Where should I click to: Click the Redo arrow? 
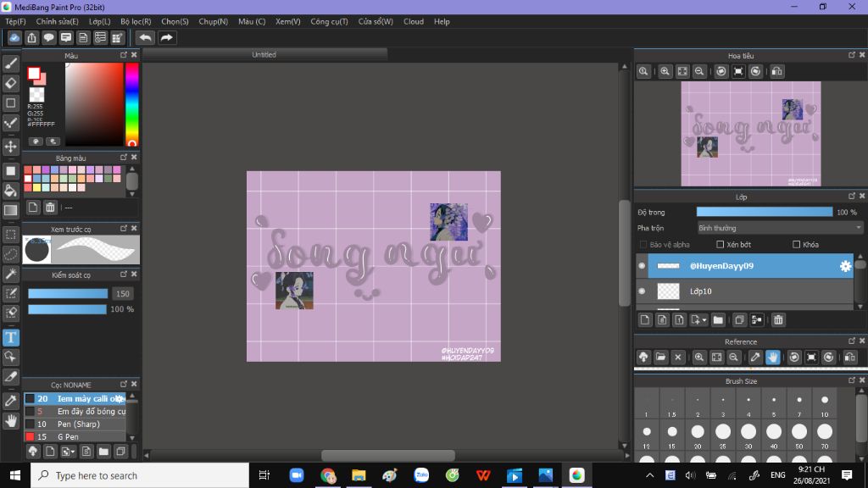166,37
